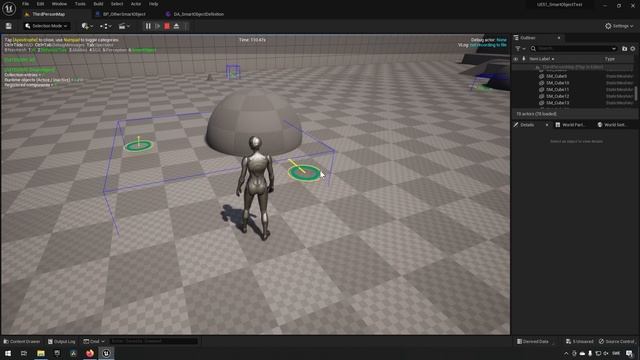Screen dimensions: 640x360
Task: Click the Eject from player icon
Action: tap(176, 26)
